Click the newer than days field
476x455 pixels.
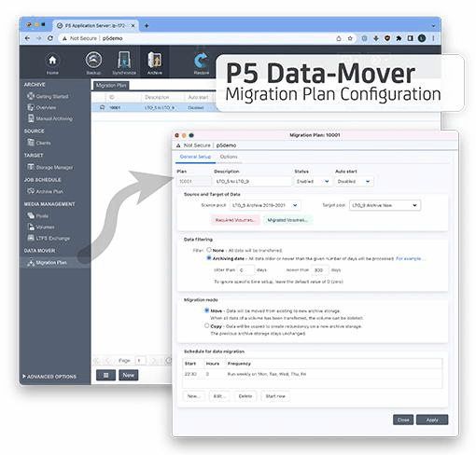point(320,270)
